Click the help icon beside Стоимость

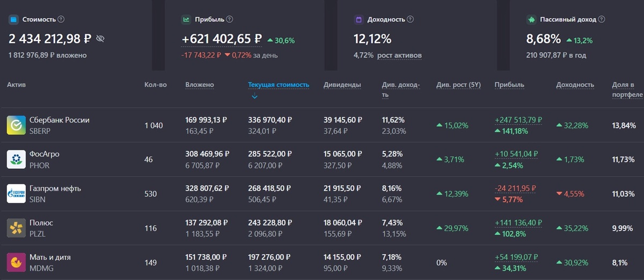click(61, 19)
